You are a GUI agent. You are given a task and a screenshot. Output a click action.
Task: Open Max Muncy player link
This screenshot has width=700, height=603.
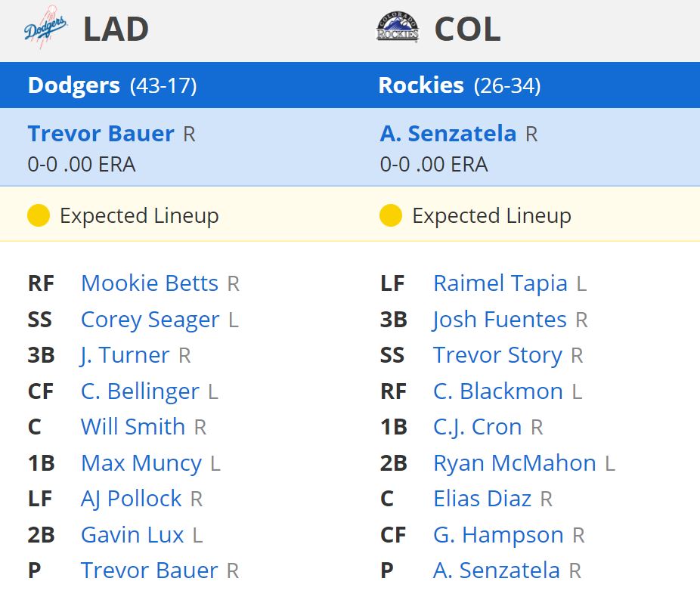pyautogui.click(x=141, y=463)
